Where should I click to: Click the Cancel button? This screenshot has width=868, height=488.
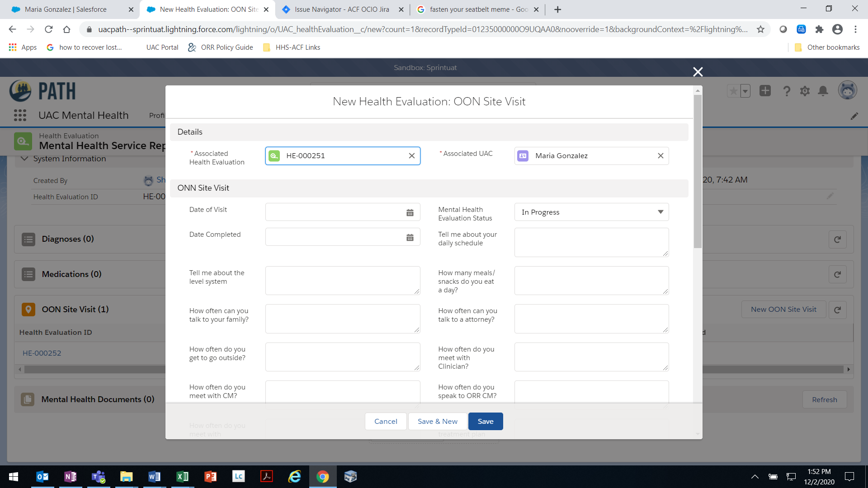[385, 421]
